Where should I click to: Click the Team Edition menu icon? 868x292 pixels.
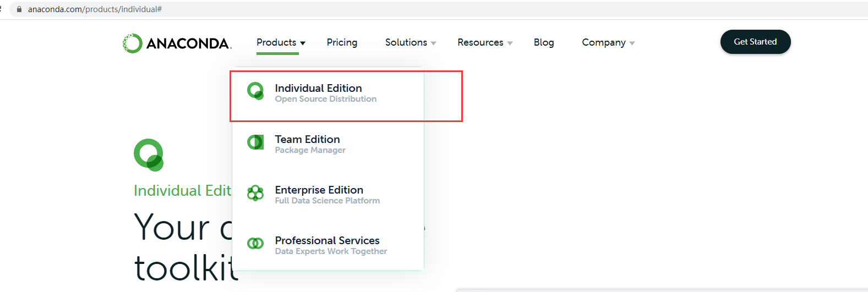point(255,142)
